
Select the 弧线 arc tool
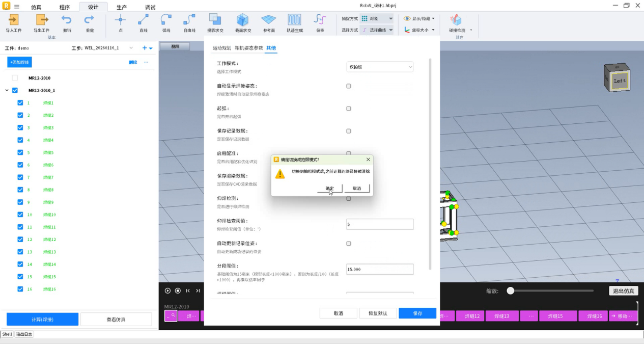click(166, 20)
